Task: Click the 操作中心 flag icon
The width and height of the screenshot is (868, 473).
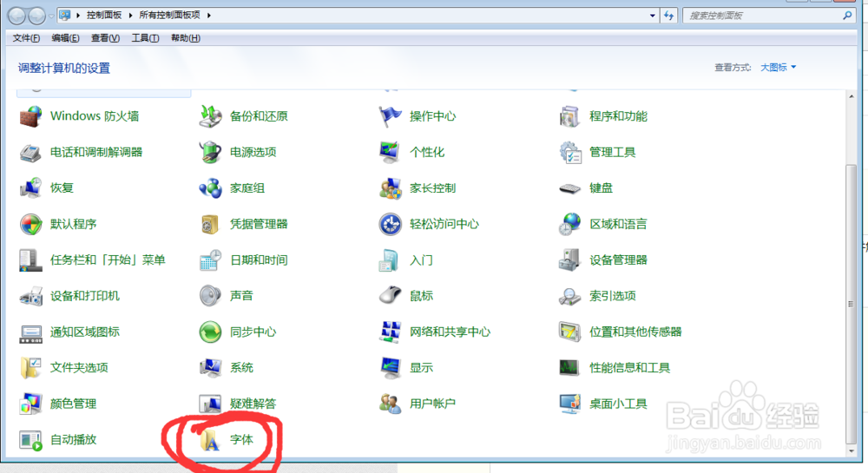Action: click(391, 116)
